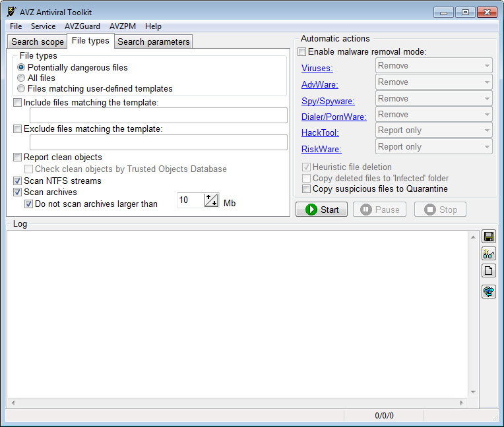
Task: Save the log using floppy disk icon
Action: point(489,237)
